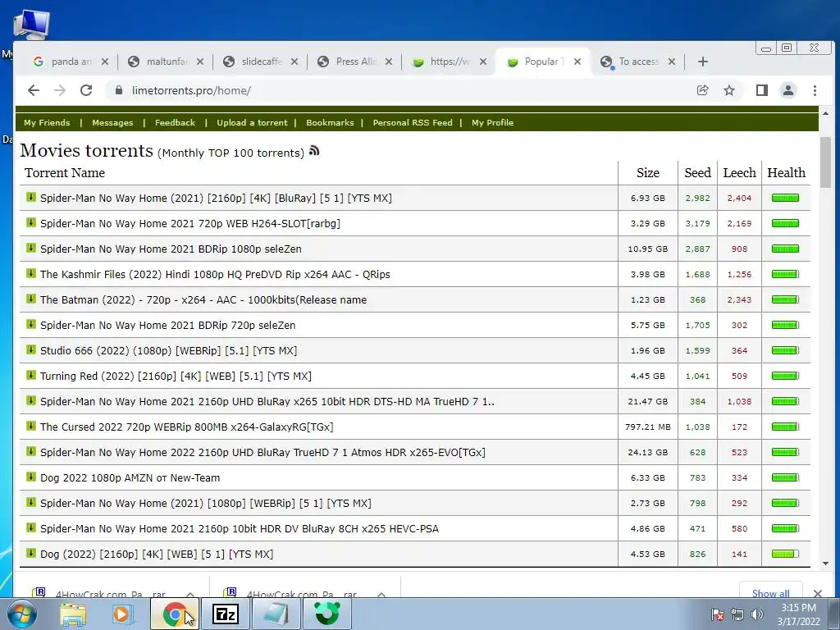The image size is (840, 630).
Task: Click the 21.47 GB size cell
Action: pos(648,401)
